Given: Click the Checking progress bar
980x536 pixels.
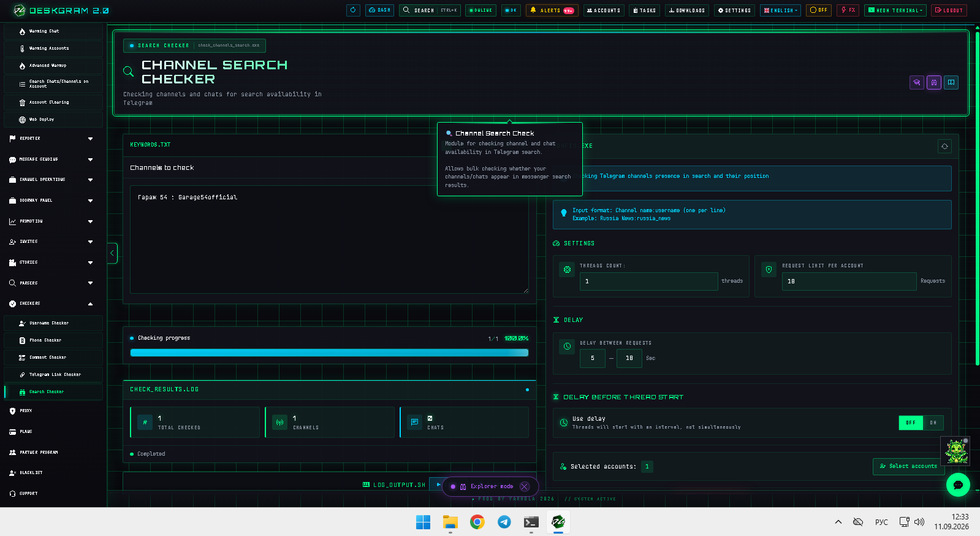Looking at the screenshot, I should tap(329, 353).
